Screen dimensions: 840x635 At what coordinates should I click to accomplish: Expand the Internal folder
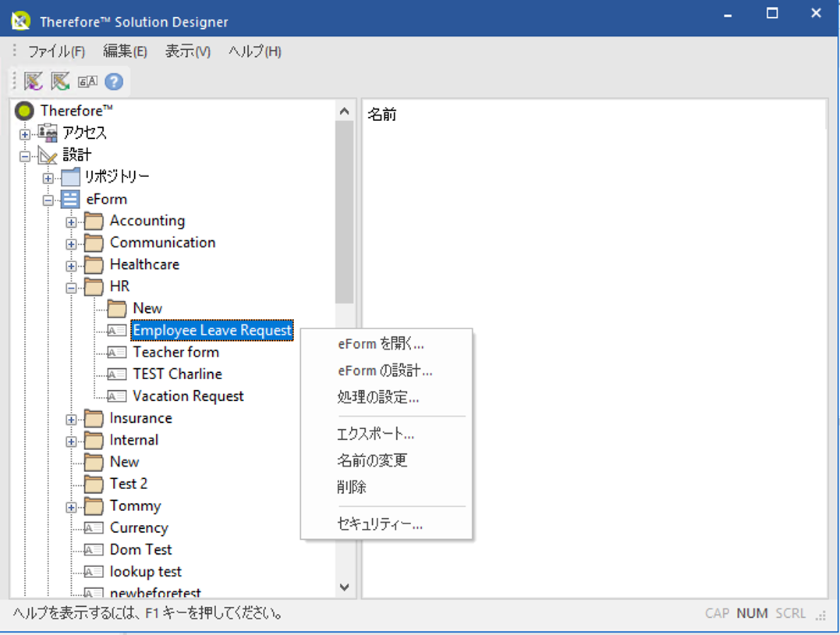coord(71,442)
